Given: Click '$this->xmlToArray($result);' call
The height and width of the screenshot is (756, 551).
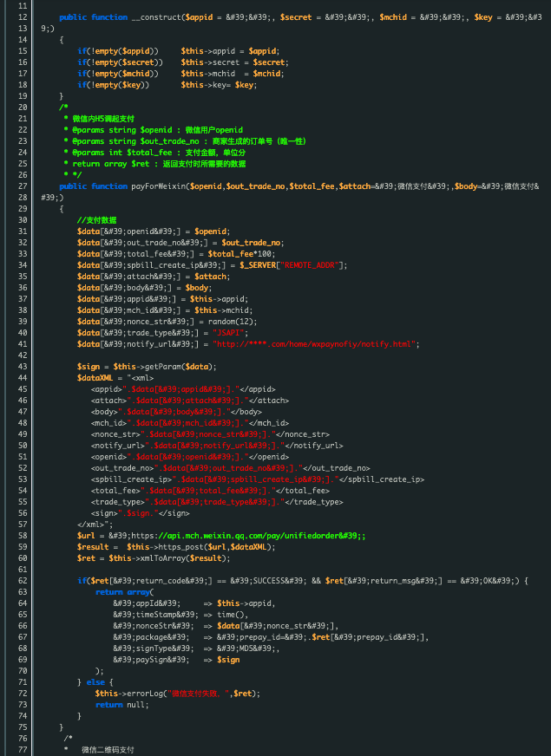Looking at the screenshot, I should click(169, 558).
